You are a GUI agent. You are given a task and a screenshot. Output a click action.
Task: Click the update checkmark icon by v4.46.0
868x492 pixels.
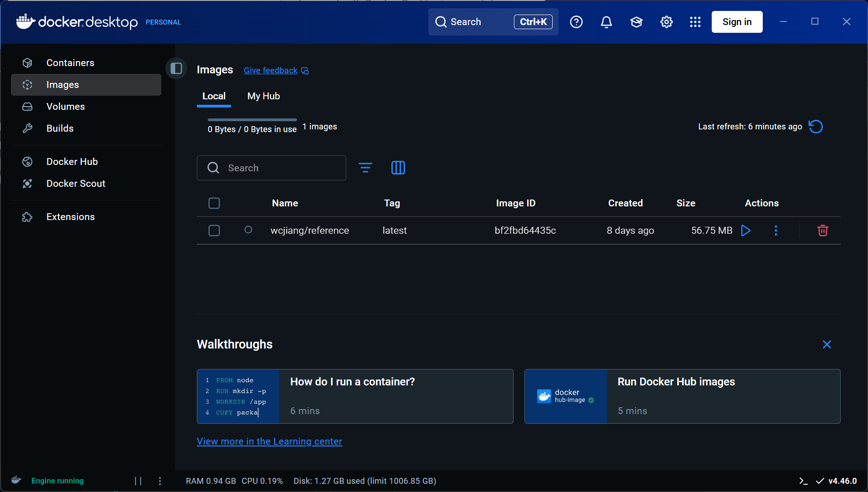coord(820,481)
